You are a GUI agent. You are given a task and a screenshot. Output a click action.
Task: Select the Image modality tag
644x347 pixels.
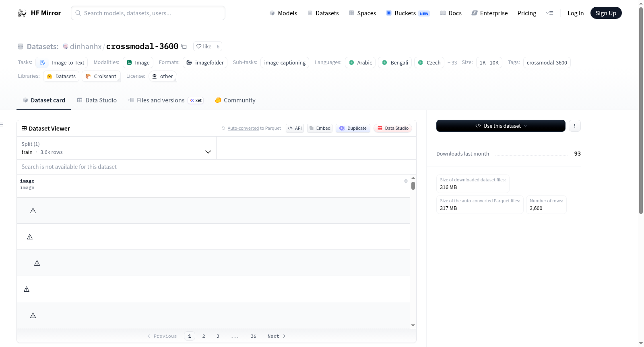138,62
